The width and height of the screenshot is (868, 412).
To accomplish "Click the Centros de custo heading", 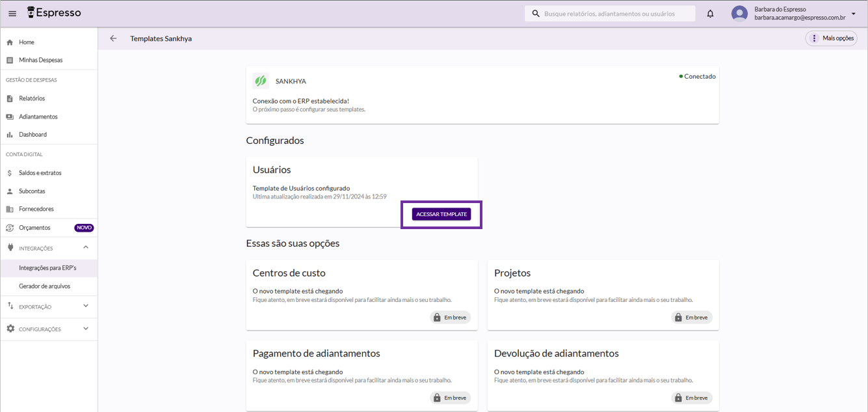I will coord(289,273).
